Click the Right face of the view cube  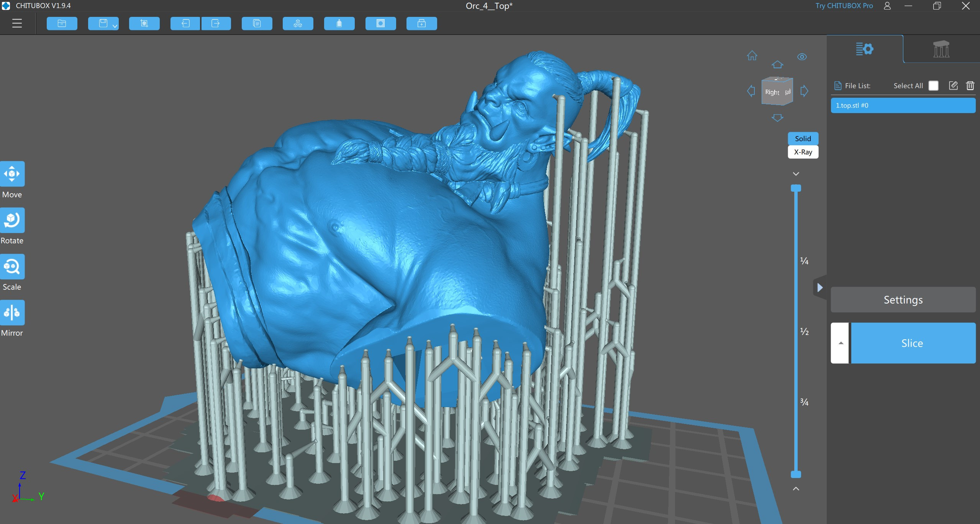tap(772, 92)
